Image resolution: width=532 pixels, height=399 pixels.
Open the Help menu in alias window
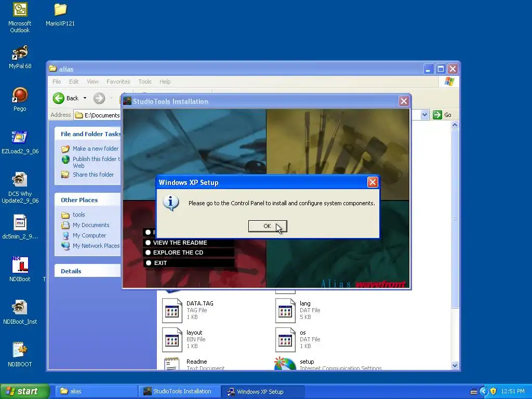pyautogui.click(x=165, y=82)
